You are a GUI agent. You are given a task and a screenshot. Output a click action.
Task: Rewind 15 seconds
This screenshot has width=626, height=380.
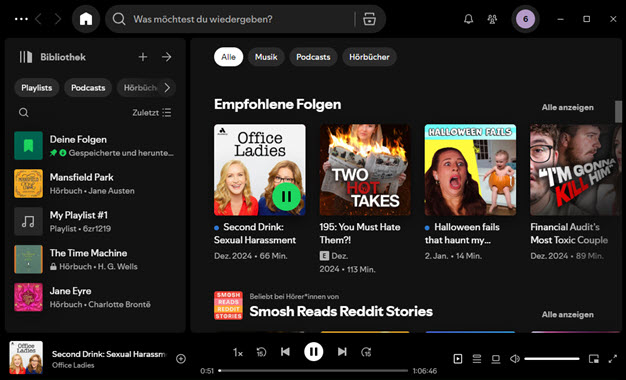[x=261, y=352]
